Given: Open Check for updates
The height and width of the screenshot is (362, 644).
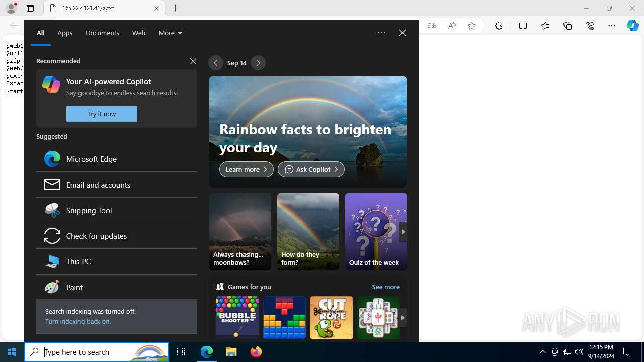Looking at the screenshot, I should pyautogui.click(x=117, y=236).
